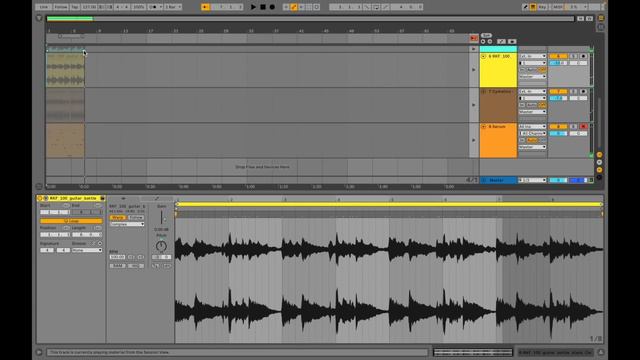The width and height of the screenshot is (640, 360).
Task: Toggle the orange Arrangement position follow button
Action: click(206, 7)
